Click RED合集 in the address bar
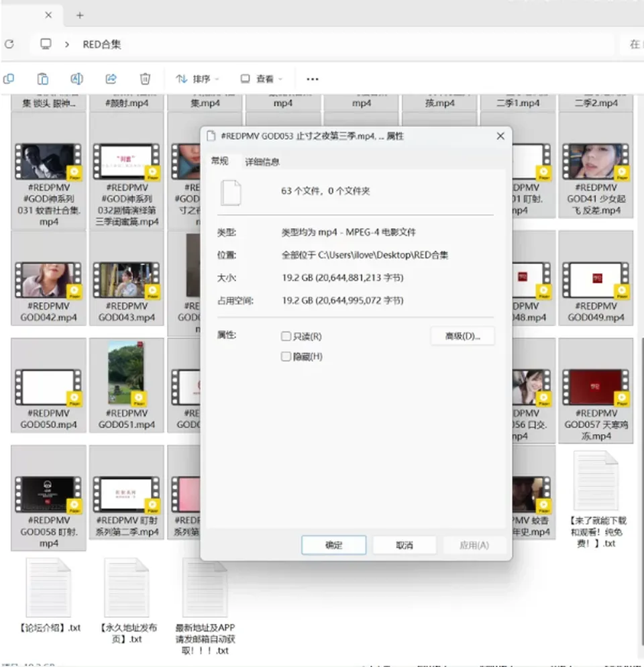The height and width of the screenshot is (667, 644). [x=102, y=44]
